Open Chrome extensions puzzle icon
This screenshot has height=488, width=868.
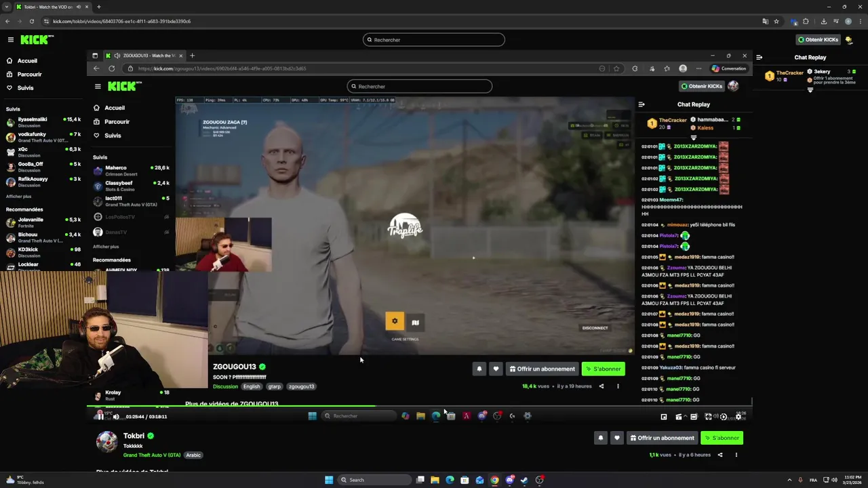coord(807,21)
